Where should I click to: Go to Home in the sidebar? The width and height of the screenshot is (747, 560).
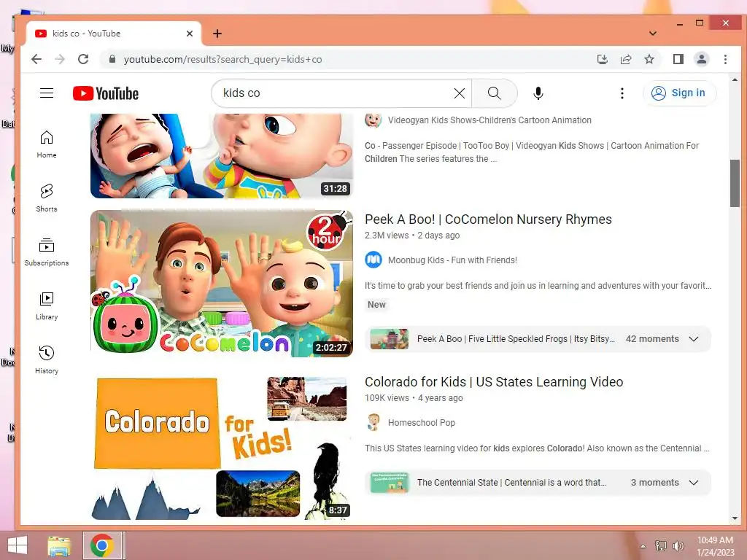click(x=46, y=144)
